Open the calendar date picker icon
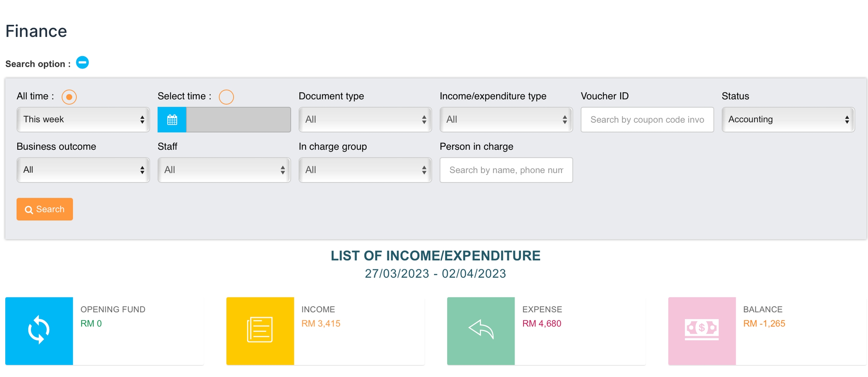Image resolution: width=868 pixels, height=377 pixels. [172, 120]
